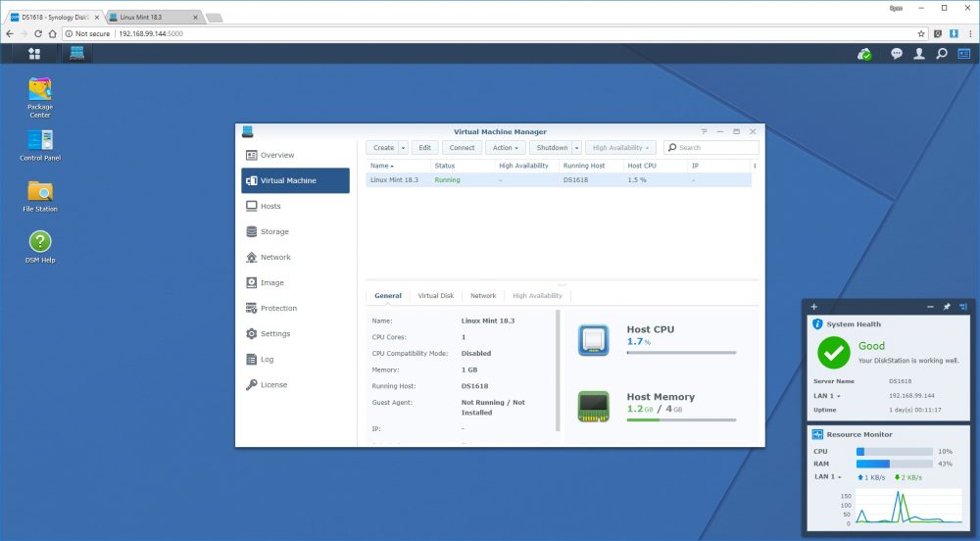980x541 pixels.
Task: Toggle the widgets panel icon in taskbar
Action: tap(963, 54)
